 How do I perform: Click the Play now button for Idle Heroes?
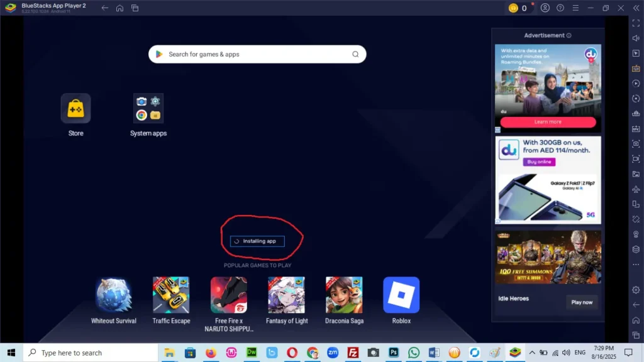pyautogui.click(x=582, y=302)
